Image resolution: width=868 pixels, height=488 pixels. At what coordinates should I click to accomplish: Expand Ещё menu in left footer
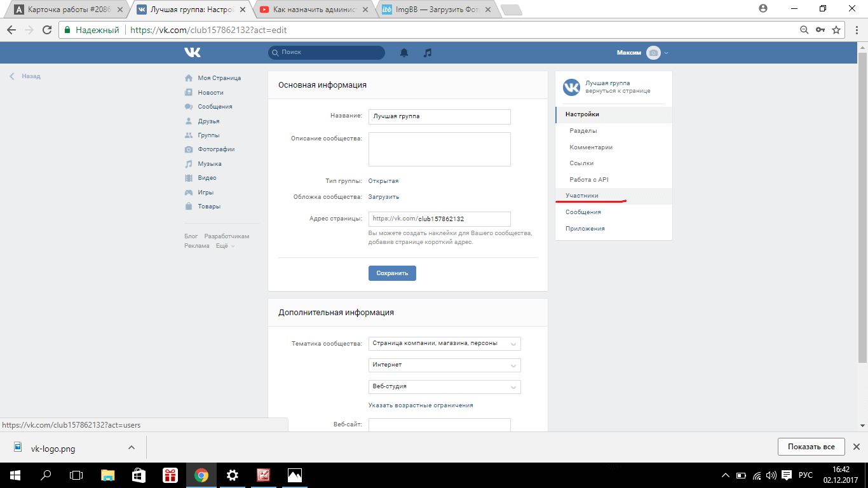point(225,246)
